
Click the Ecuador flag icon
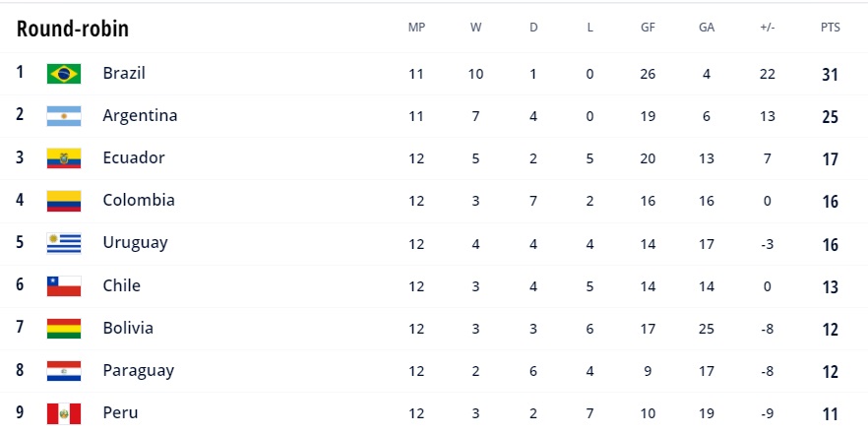click(63, 158)
